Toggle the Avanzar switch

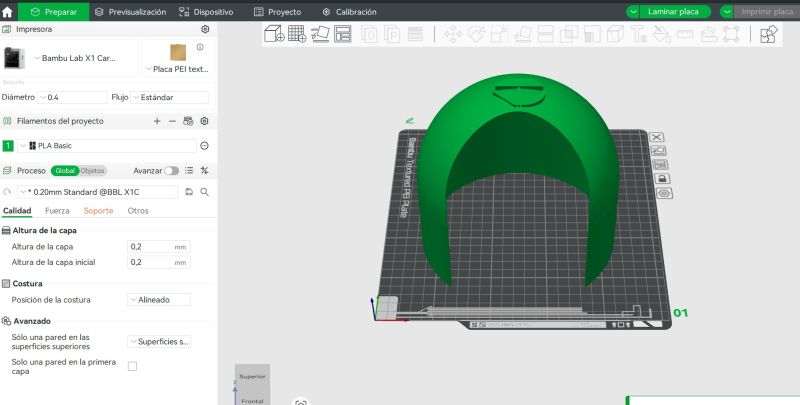171,171
